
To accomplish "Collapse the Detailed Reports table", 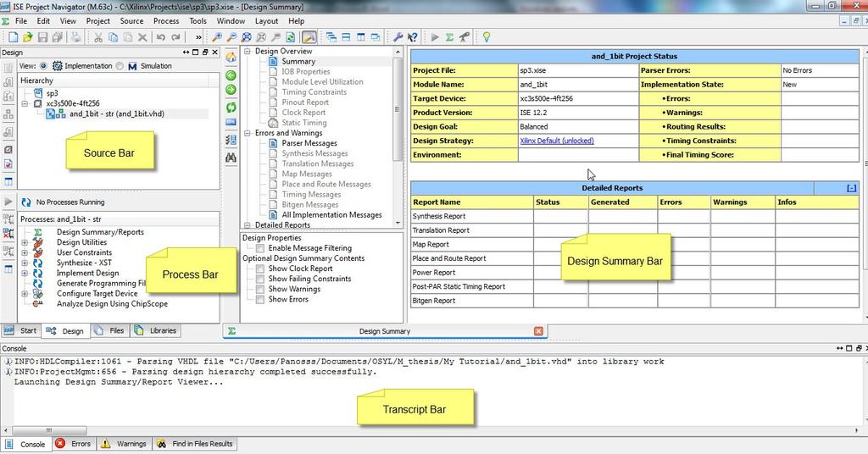I will (x=851, y=188).
